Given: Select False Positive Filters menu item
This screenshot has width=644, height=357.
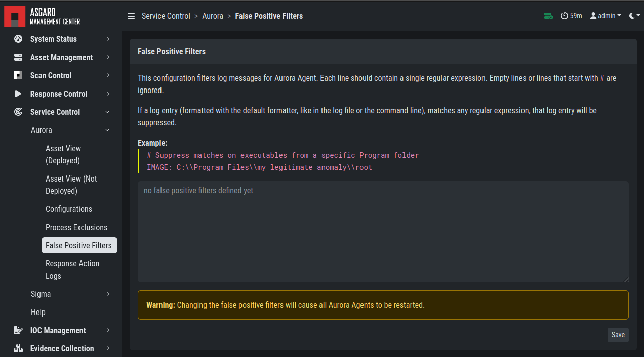Looking at the screenshot, I should coord(79,245).
